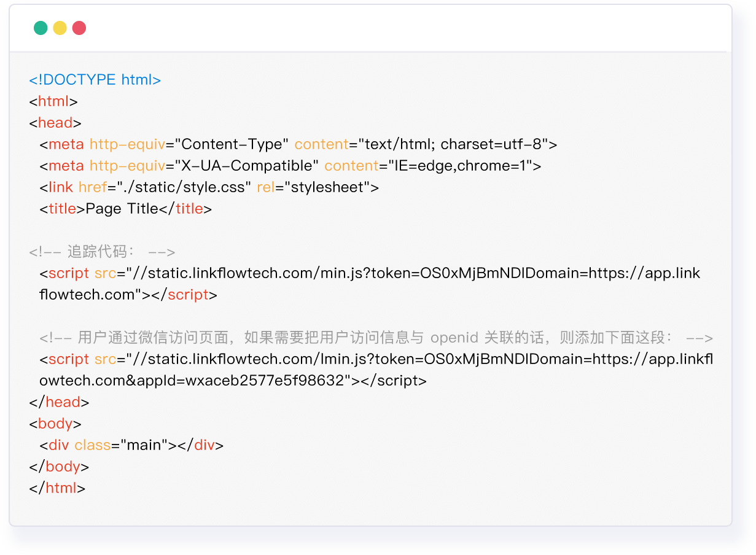756x555 pixels.
Task: Click the green window dot
Action: 41,28
